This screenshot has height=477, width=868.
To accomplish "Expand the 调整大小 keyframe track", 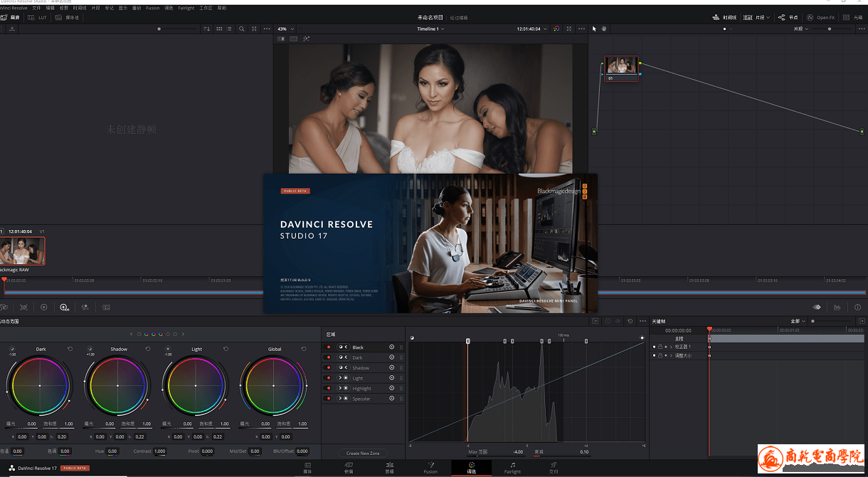I will click(670, 355).
